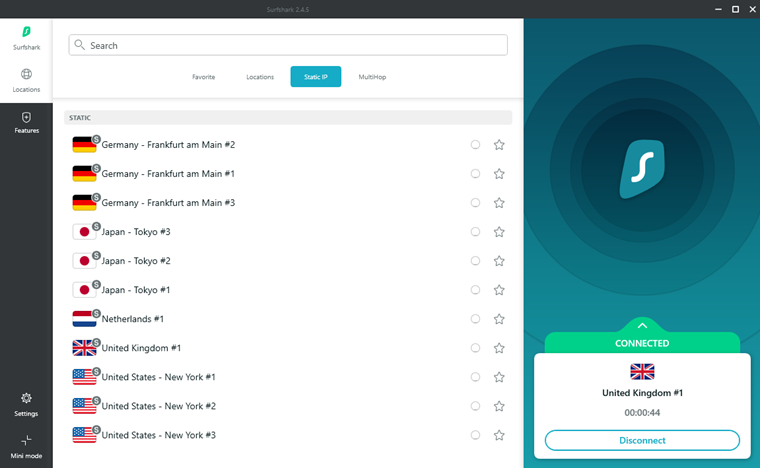
Task: Open the MultiHop tab
Action: (x=373, y=77)
